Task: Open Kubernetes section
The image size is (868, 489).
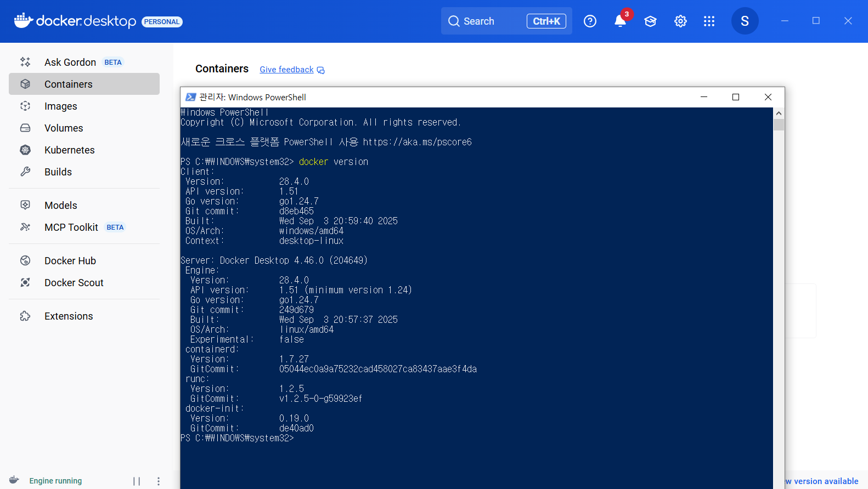Action: tap(84, 150)
